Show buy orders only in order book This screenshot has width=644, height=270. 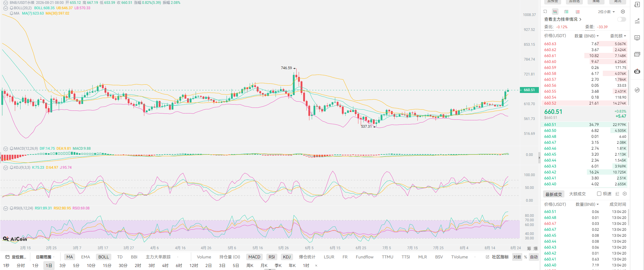pos(567,12)
